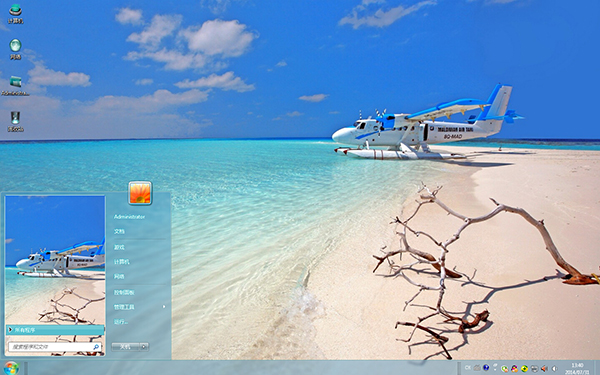Click the Windows Start orb
This screenshot has height=375, width=600.
coord(11,368)
